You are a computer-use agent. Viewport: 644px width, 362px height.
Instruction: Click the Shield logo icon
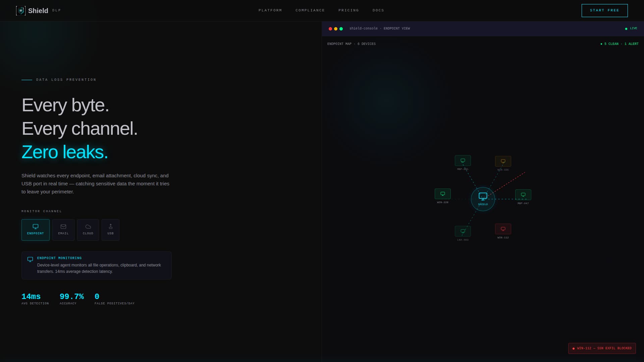click(x=21, y=11)
